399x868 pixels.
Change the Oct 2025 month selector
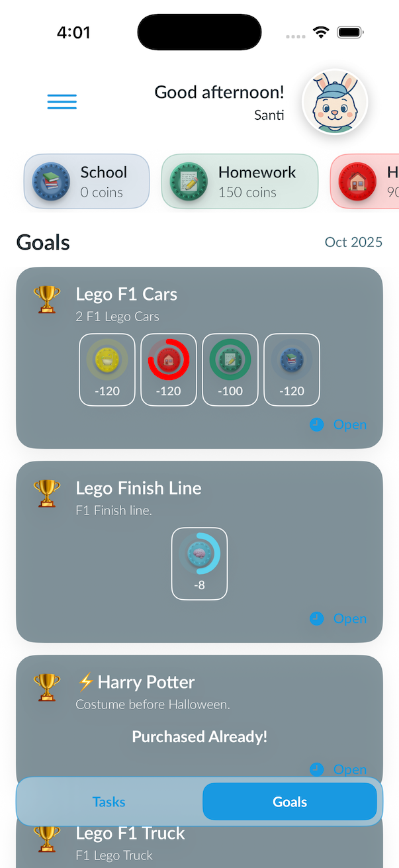point(353,242)
